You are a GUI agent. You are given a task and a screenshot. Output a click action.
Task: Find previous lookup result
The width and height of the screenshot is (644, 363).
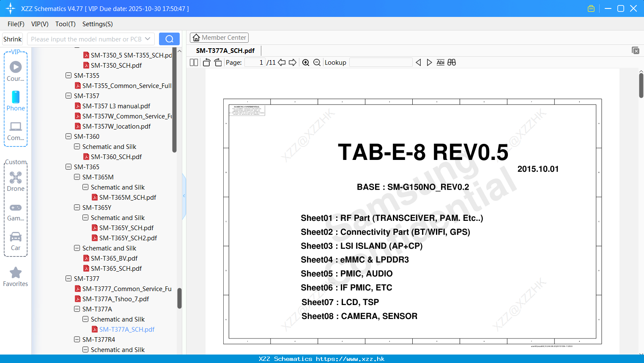[x=418, y=62]
